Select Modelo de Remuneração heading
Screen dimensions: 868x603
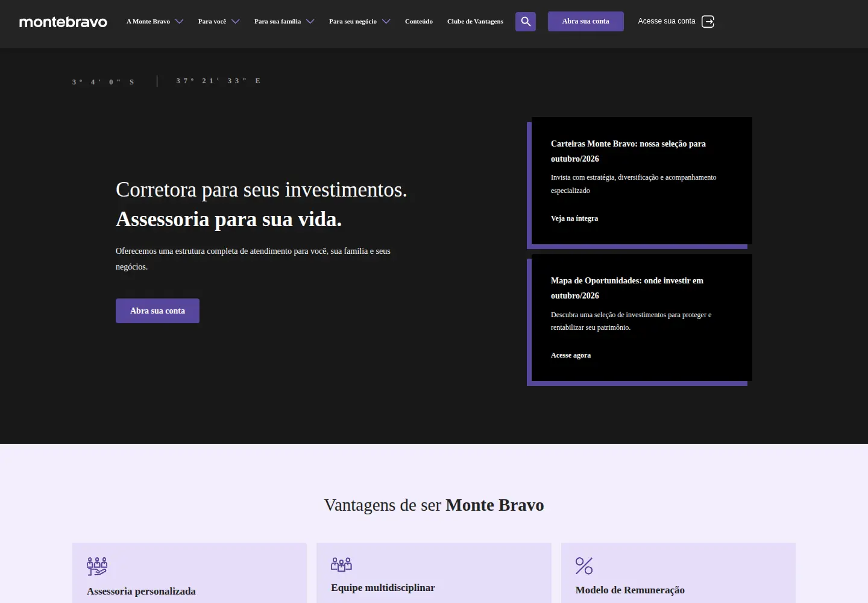click(x=630, y=590)
